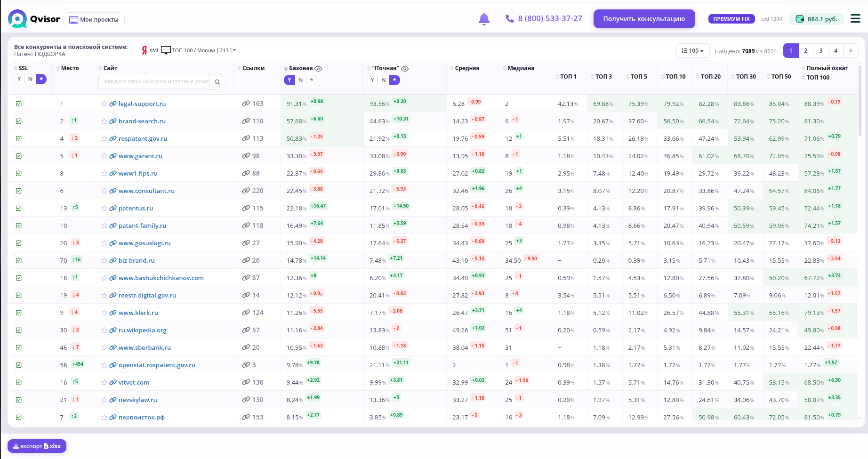Star patentus.ru as favorite
Screen dimensions: 868x459
[104, 209]
